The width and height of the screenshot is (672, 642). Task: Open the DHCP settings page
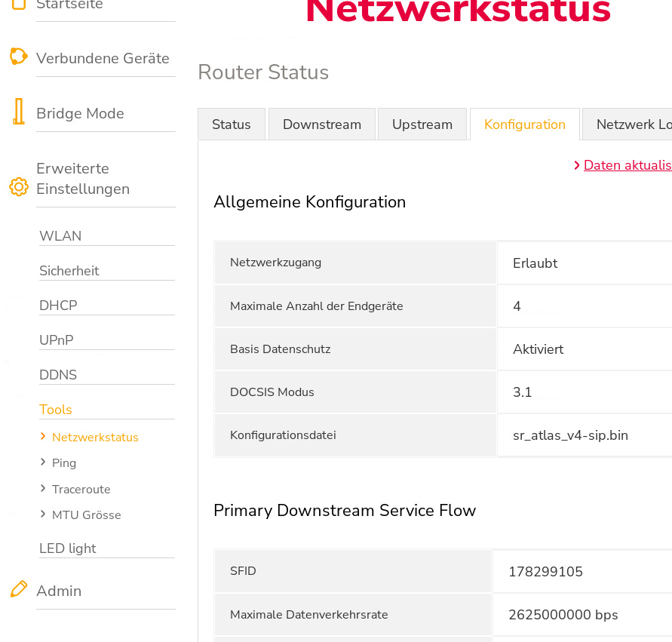[58, 306]
